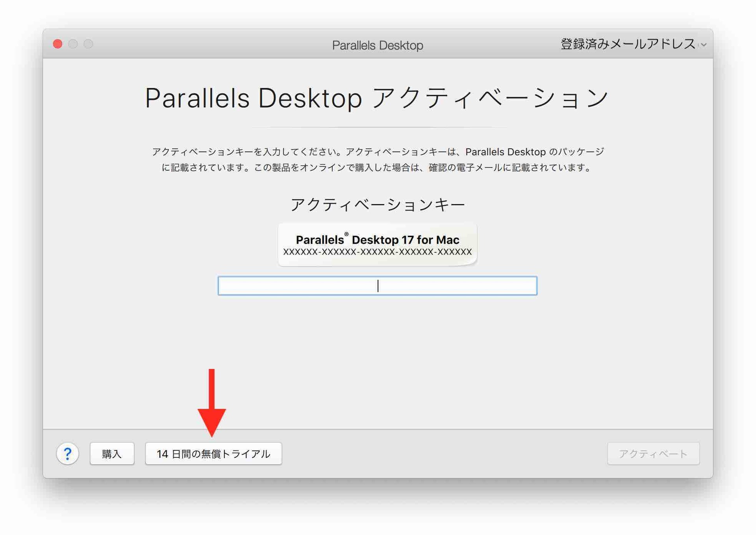Close the Parallels Desktop window

pyautogui.click(x=57, y=44)
